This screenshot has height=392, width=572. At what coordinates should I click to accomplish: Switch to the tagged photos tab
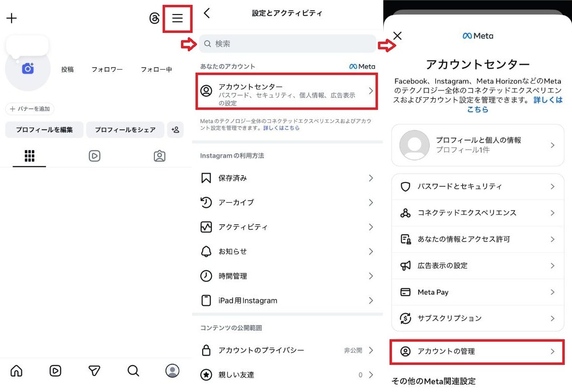tap(159, 156)
